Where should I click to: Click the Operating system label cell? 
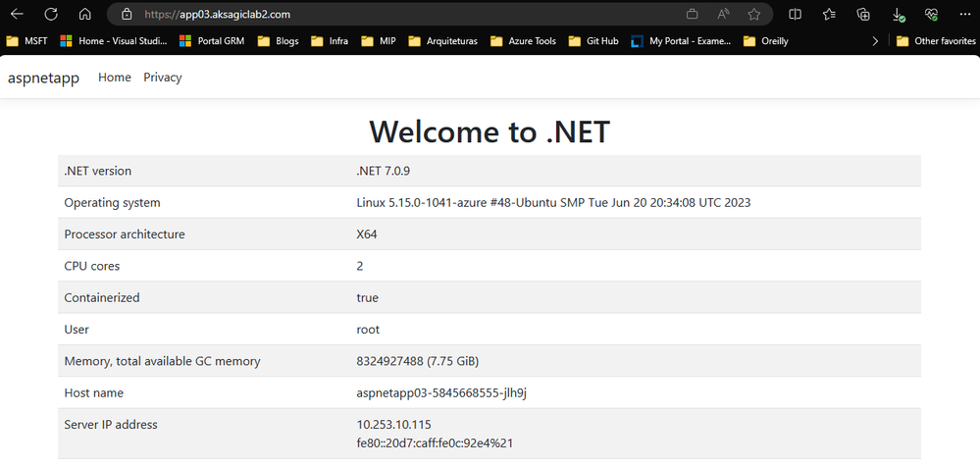pyautogui.click(x=113, y=202)
